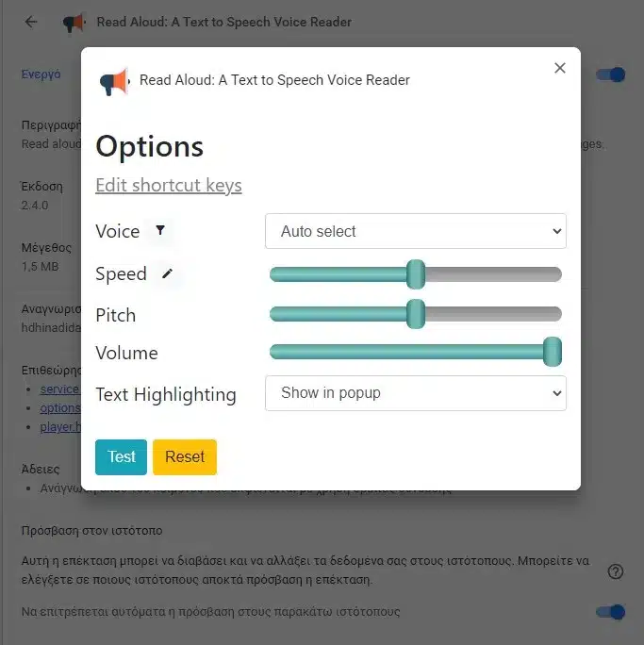
Task: Open the player.html inspect link
Action: coord(60,426)
